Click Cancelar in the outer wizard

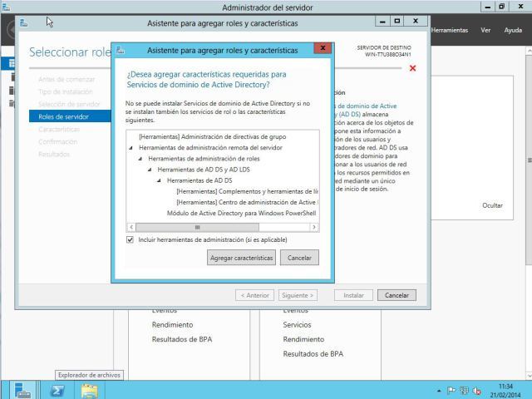click(397, 295)
